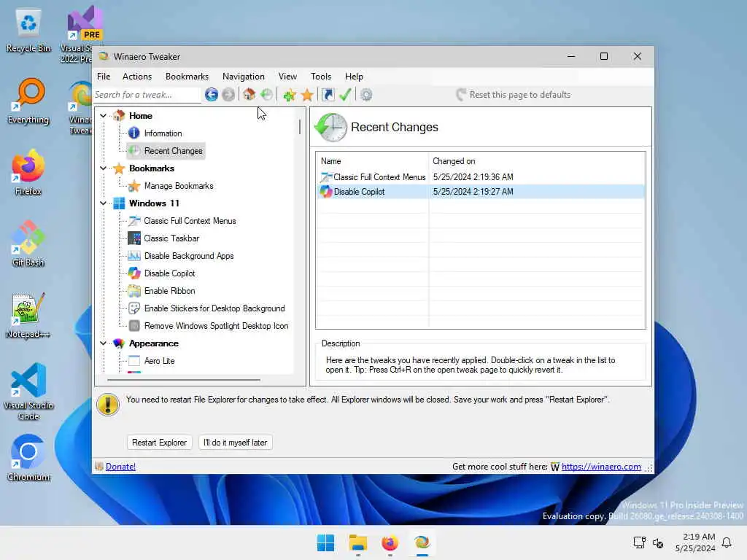Select Information in the tree
Image resolution: width=747 pixels, height=560 pixels.
[163, 133]
